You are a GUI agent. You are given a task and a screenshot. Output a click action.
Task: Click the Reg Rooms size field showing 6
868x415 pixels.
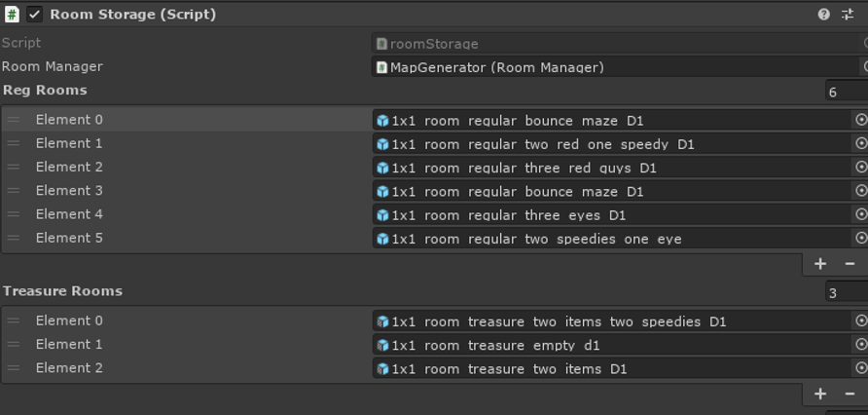click(x=847, y=91)
